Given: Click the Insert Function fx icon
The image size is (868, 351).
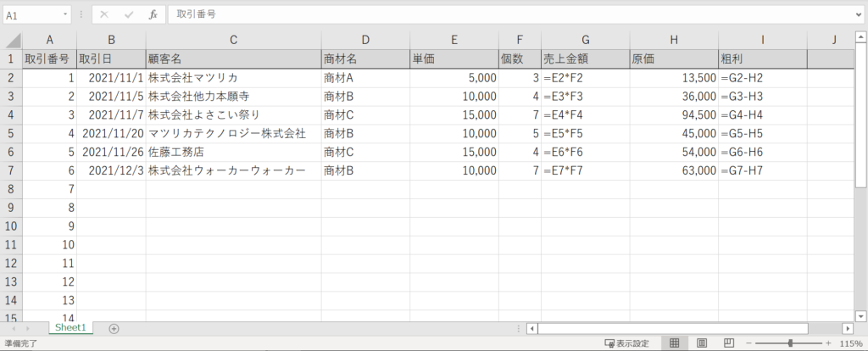Looking at the screenshot, I should (153, 15).
